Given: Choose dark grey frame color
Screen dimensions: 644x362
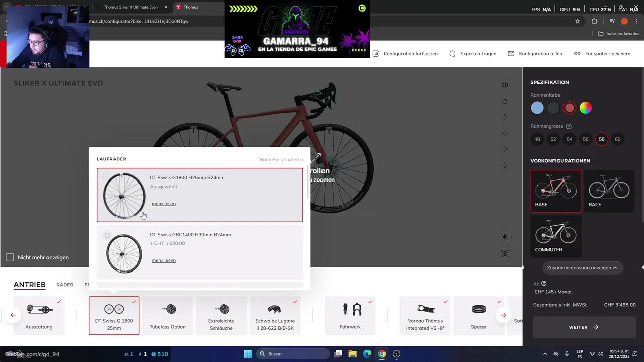Looking at the screenshot, I should click(x=553, y=108).
